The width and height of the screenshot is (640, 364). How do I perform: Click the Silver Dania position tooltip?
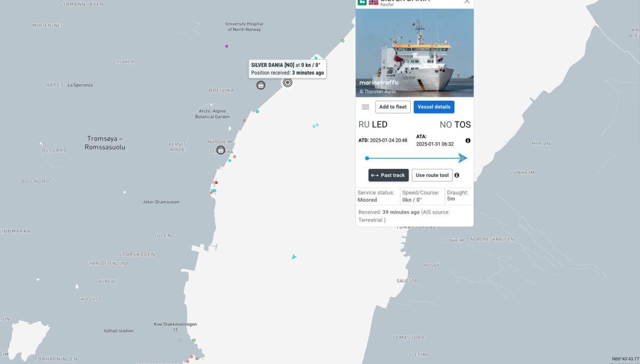pos(287,69)
